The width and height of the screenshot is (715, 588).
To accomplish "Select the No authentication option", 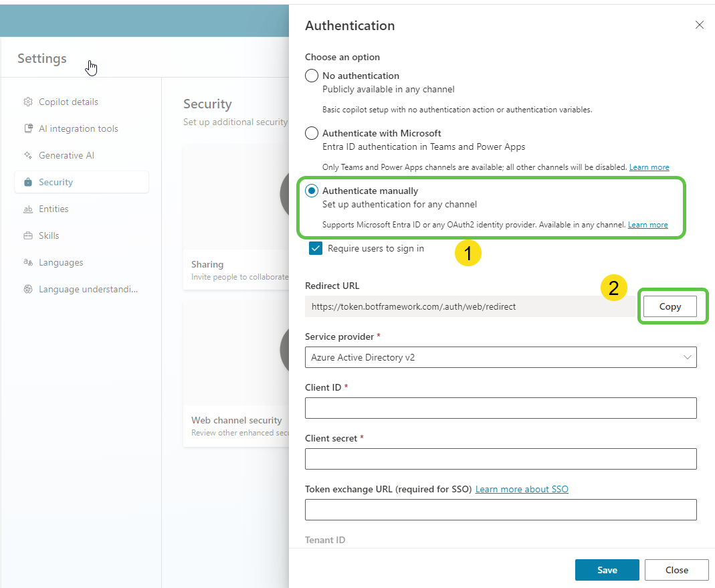I will 311,75.
